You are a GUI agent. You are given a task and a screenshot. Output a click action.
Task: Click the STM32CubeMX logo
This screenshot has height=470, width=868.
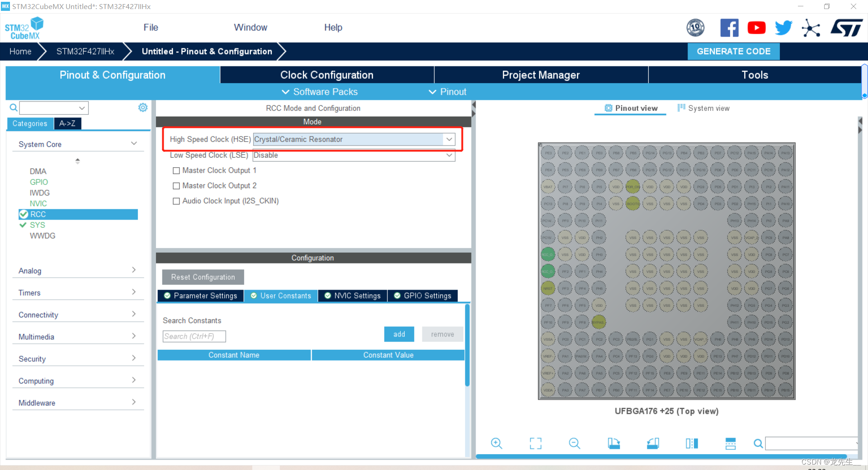24,28
